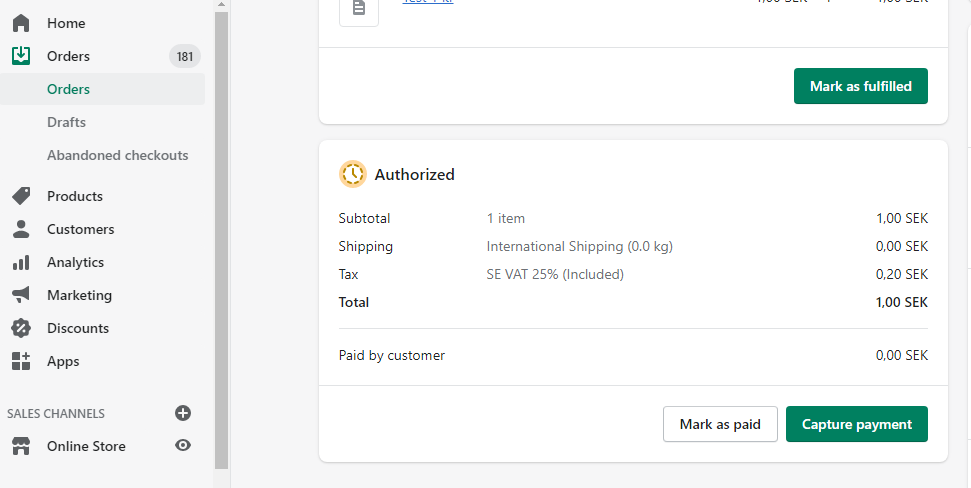Image resolution: width=971 pixels, height=488 pixels.
Task: Click the 'Paid by customer' label
Action: click(x=391, y=355)
